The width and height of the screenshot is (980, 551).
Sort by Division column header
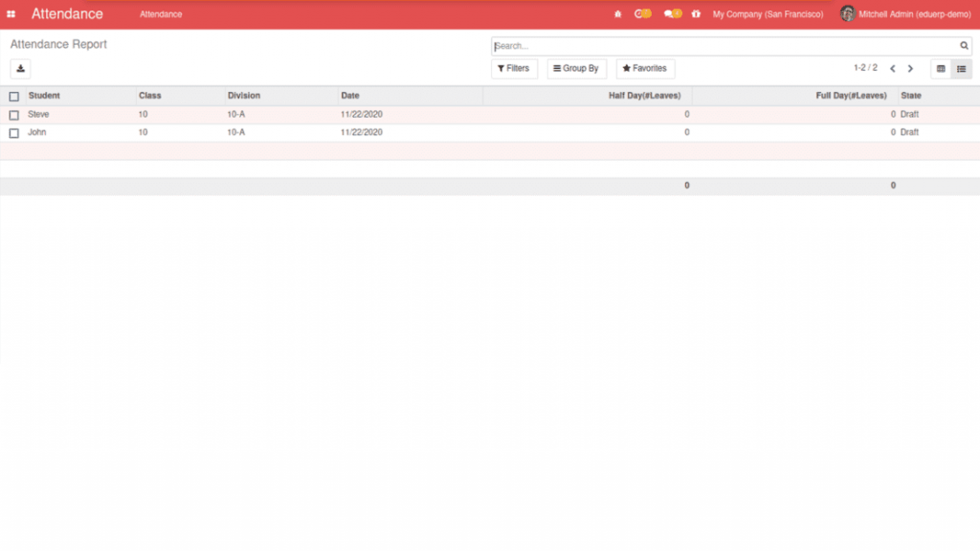tap(244, 96)
